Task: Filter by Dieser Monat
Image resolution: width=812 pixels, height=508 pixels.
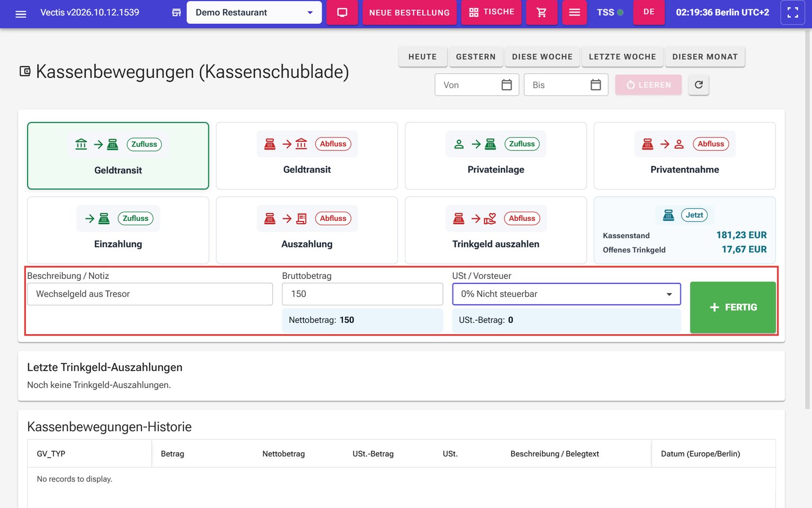Action: coord(705,57)
